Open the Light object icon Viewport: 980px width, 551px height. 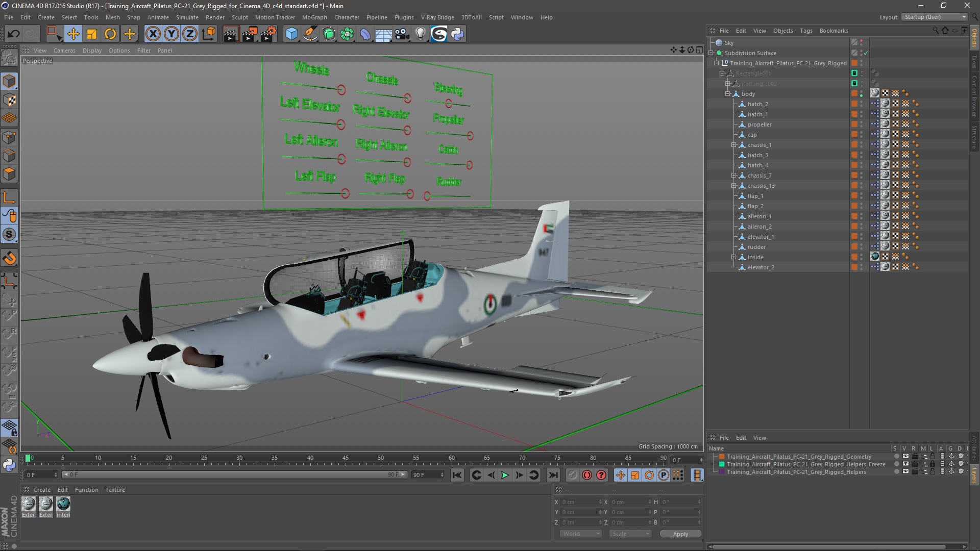(420, 34)
